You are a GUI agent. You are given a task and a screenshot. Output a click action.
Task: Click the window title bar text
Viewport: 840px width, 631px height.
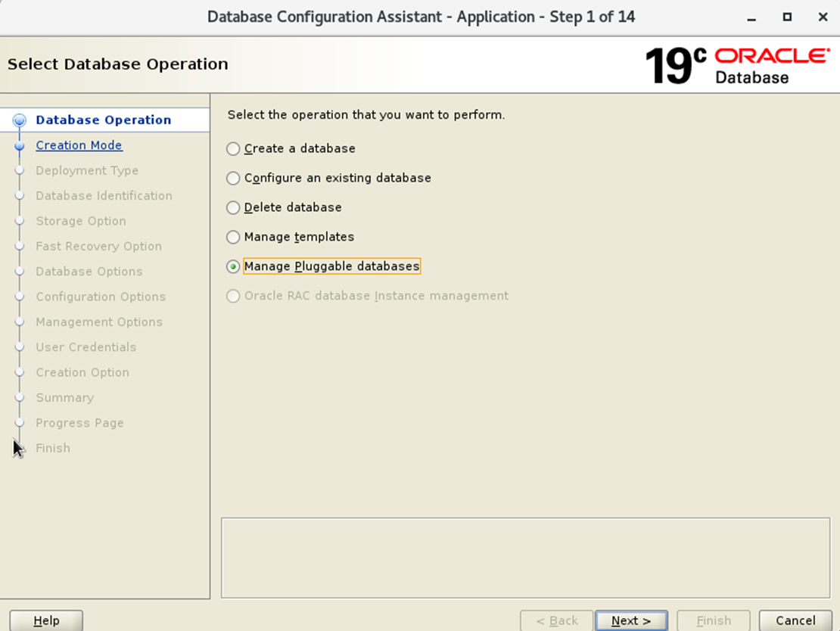pos(421,17)
